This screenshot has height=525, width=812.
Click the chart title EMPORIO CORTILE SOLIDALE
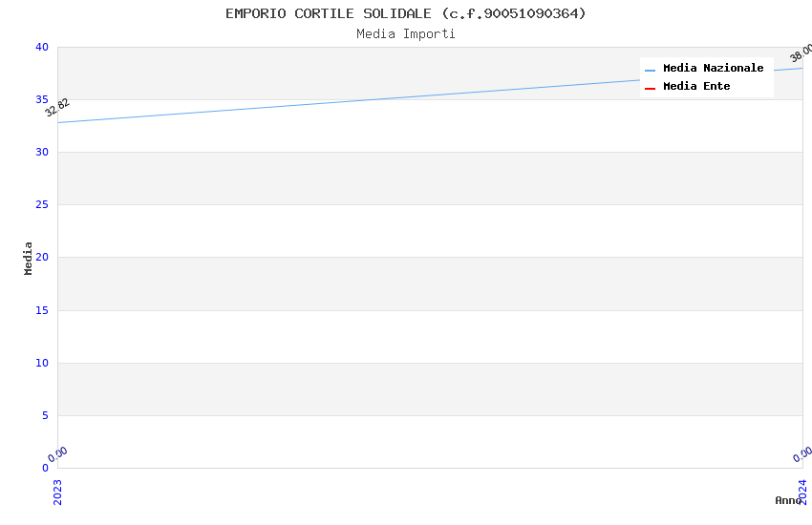pos(405,13)
